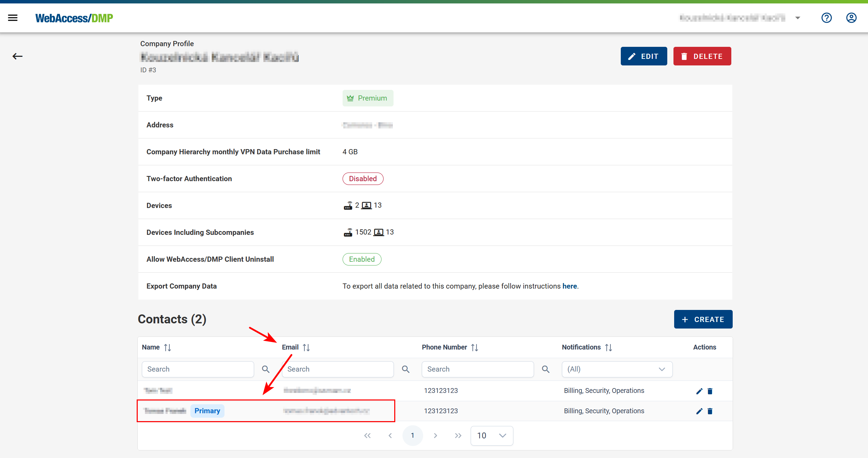Open the help question mark icon
The image size is (868, 458).
826,18
